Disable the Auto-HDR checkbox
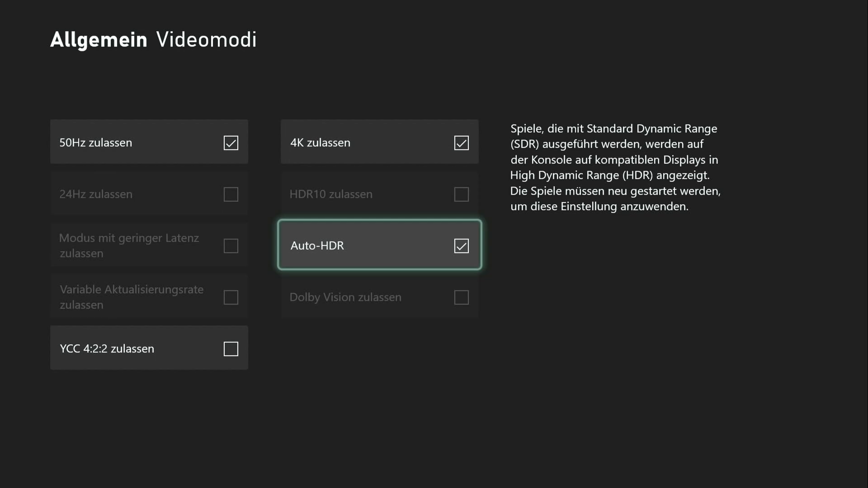 461,246
